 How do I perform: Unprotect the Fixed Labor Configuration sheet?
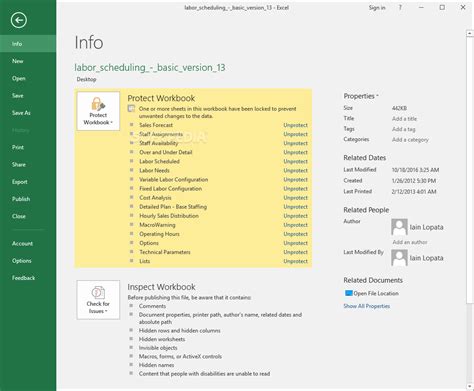(295, 189)
